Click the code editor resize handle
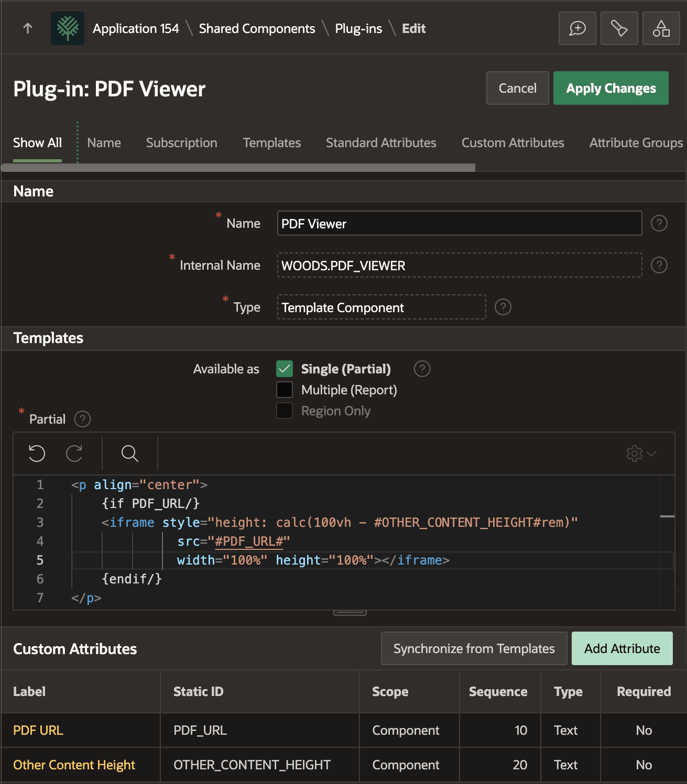This screenshot has height=784, width=687. (350, 612)
